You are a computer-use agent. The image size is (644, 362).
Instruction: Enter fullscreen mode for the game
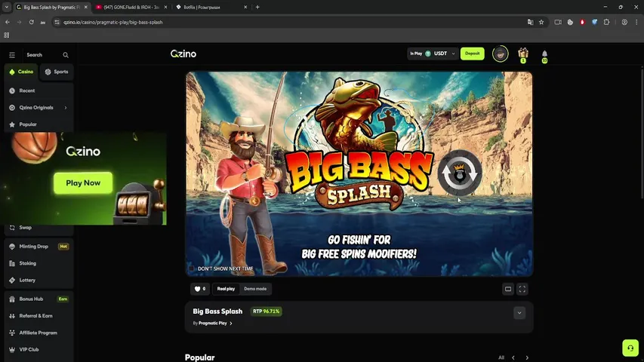[522, 289]
